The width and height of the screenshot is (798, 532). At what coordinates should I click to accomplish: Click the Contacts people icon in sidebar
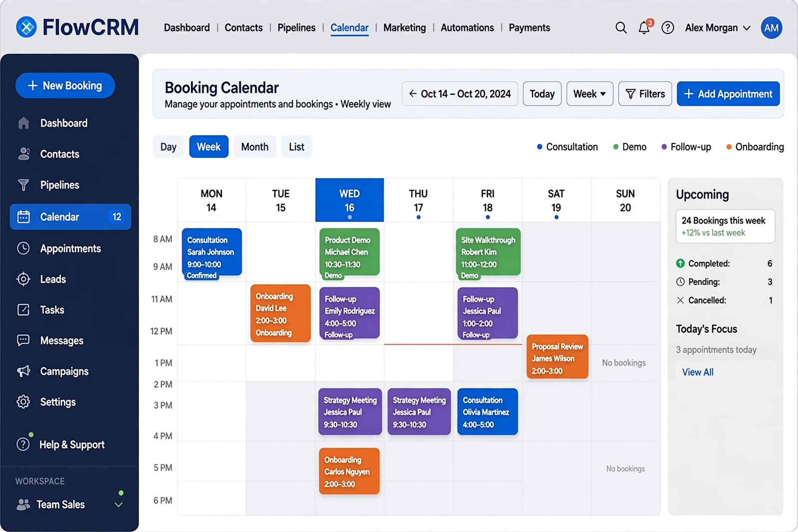point(23,154)
